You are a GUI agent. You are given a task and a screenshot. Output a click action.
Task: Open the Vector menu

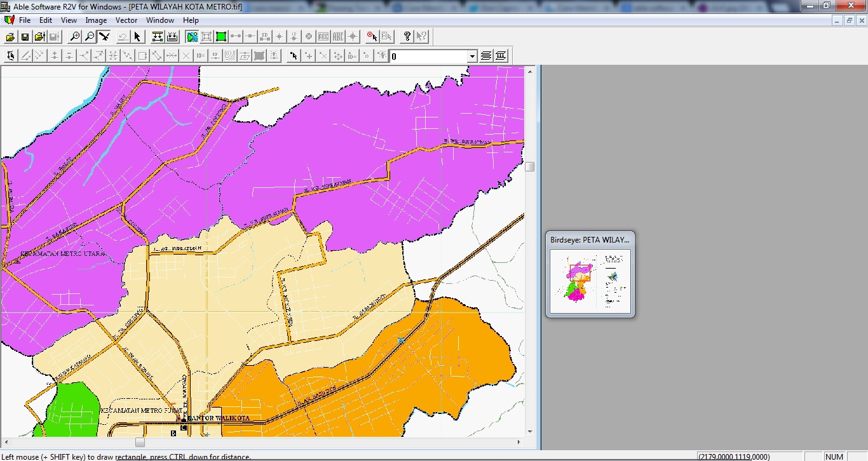(x=126, y=20)
